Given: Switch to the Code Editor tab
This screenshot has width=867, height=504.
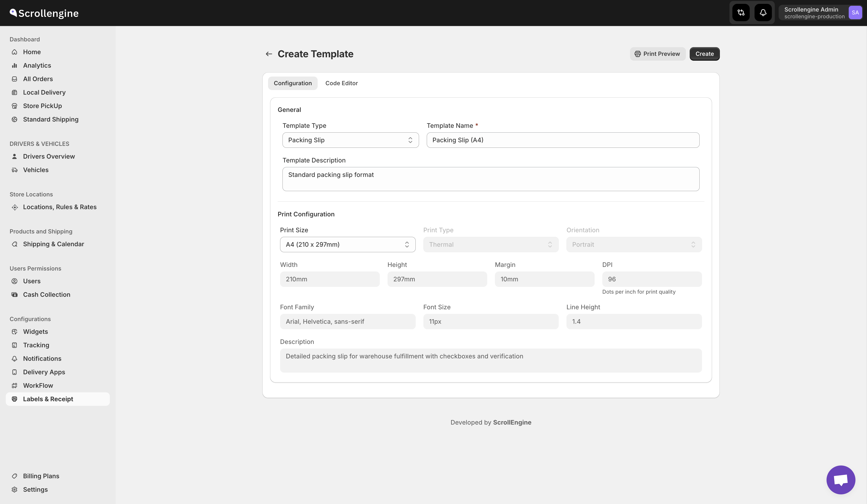Looking at the screenshot, I should coord(341,83).
